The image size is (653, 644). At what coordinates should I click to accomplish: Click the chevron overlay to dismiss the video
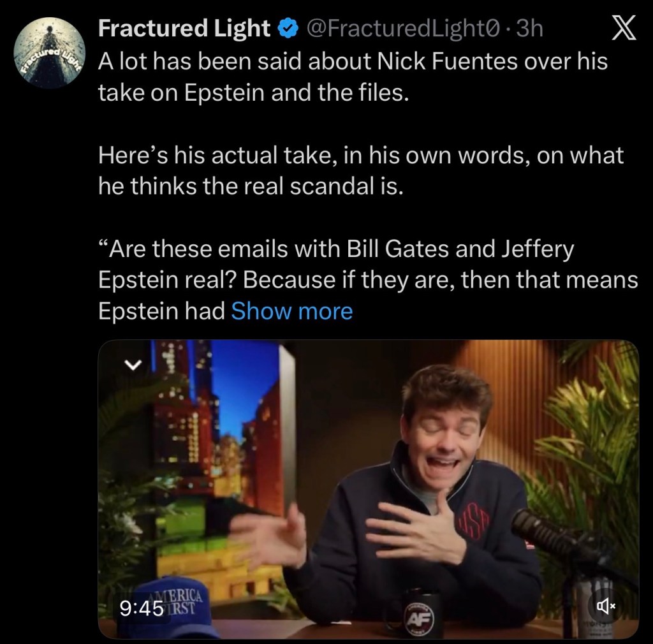click(132, 365)
